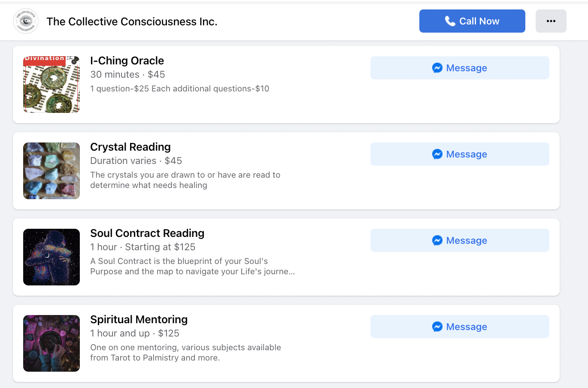Message about the Crystal Reading service
This screenshot has height=388, width=588.
(460, 154)
